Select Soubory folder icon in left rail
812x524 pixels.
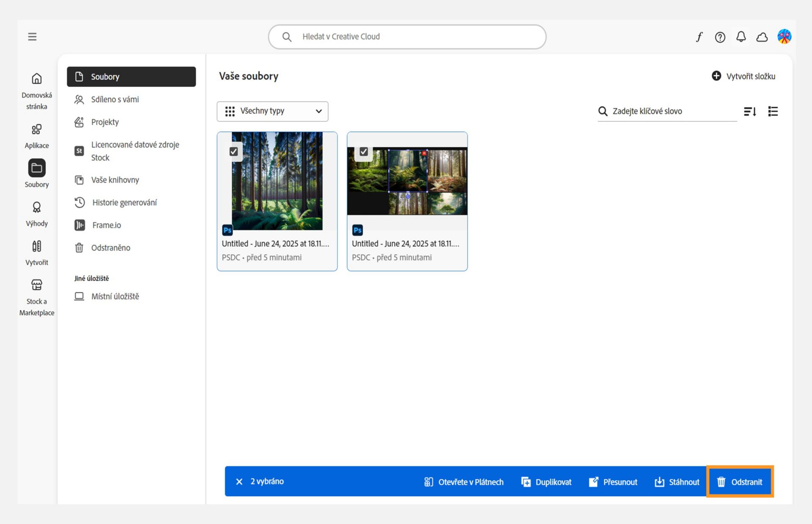point(37,168)
